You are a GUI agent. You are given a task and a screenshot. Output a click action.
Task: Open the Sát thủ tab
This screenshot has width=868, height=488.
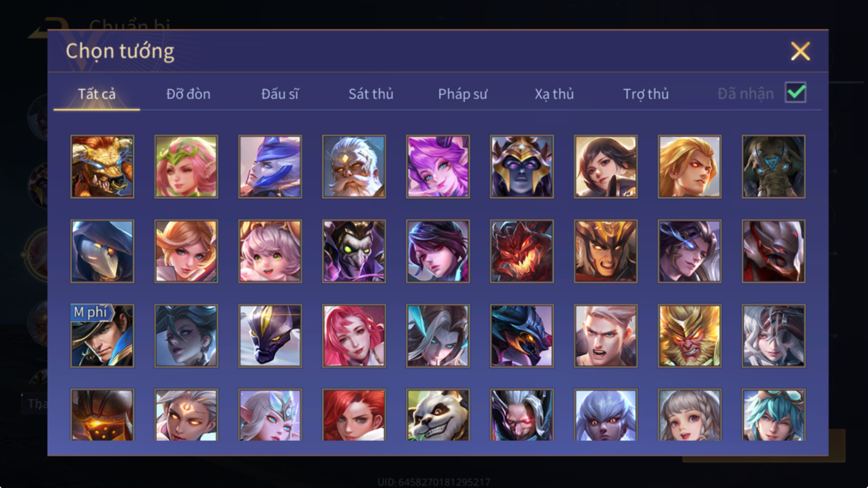371,94
